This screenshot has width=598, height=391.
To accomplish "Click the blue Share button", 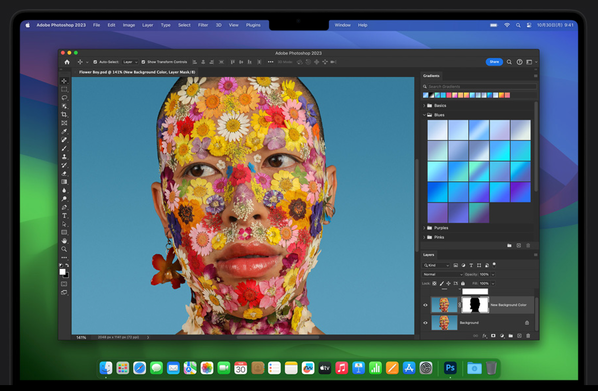I will (x=494, y=62).
